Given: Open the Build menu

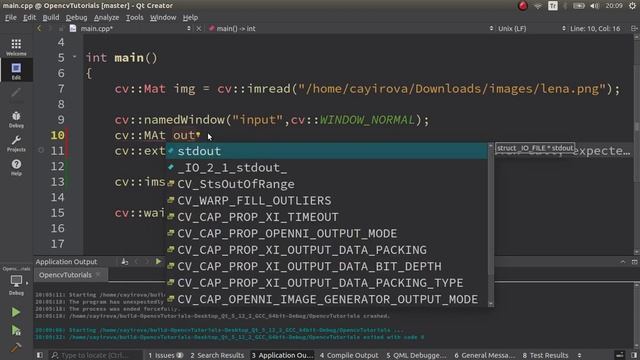Looking at the screenshot, I should pos(51,18).
